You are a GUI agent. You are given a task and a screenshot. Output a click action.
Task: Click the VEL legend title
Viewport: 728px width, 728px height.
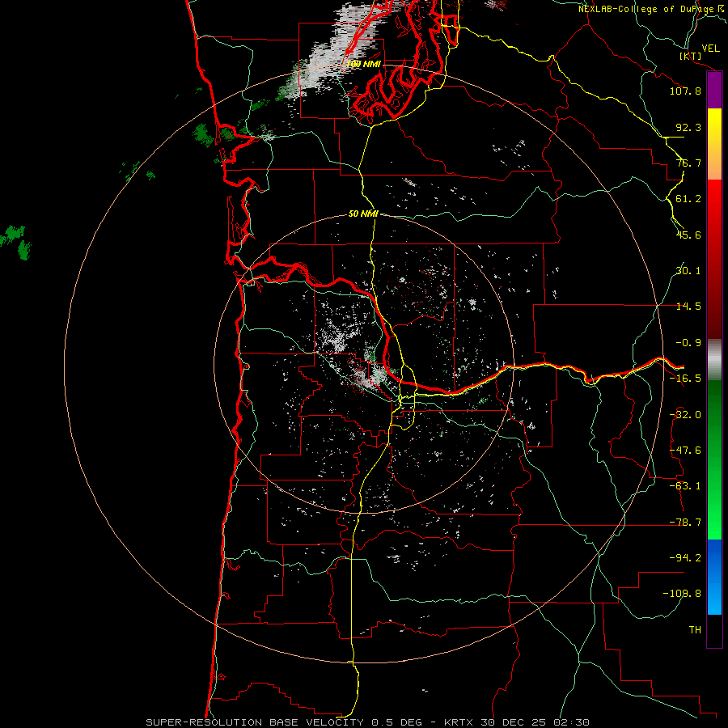[x=710, y=49]
